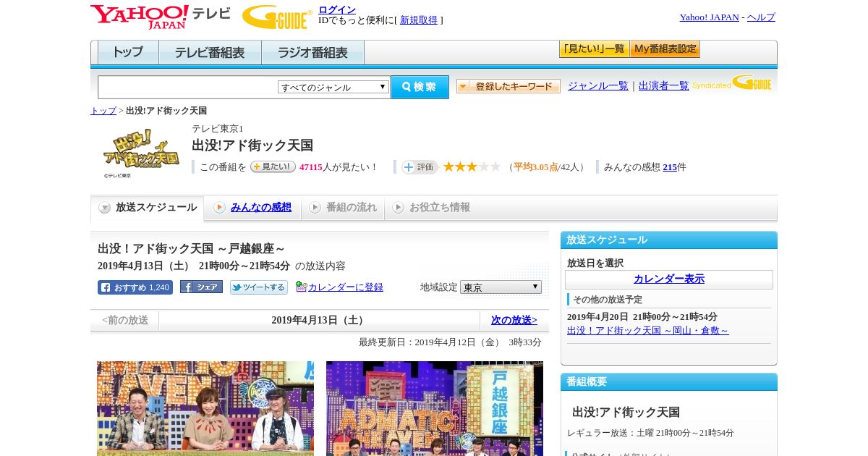Click the 番組概要 panel header
Screen dimensions: 868x456
[x=669, y=382]
